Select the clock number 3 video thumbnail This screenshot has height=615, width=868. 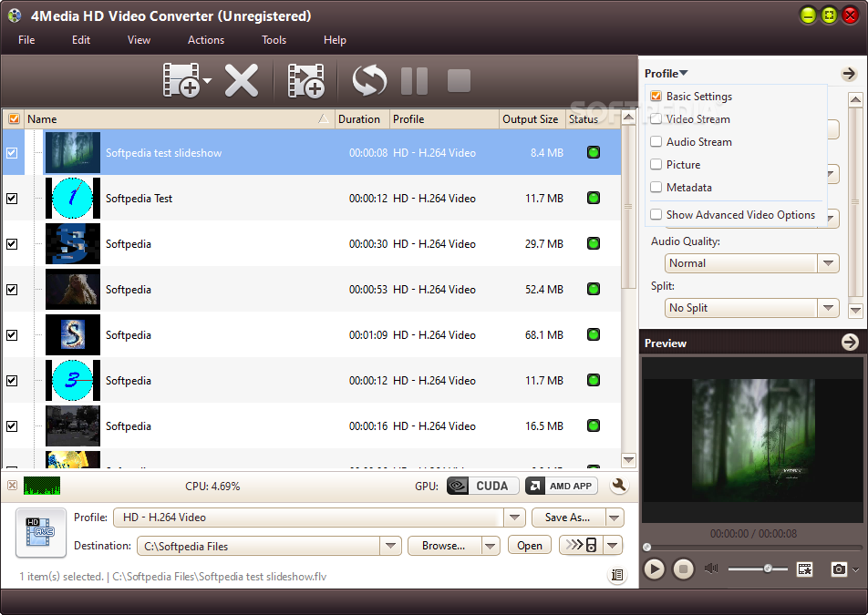tap(73, 381)
